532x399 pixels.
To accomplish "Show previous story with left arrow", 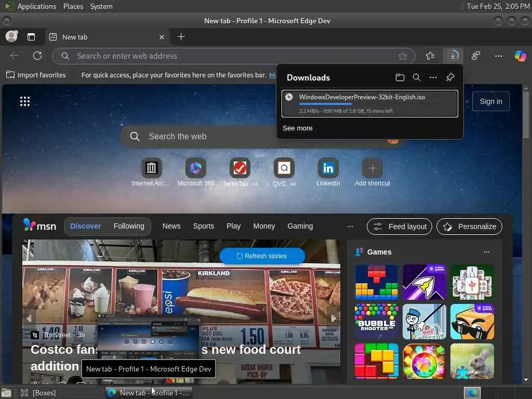I will 29,318.
